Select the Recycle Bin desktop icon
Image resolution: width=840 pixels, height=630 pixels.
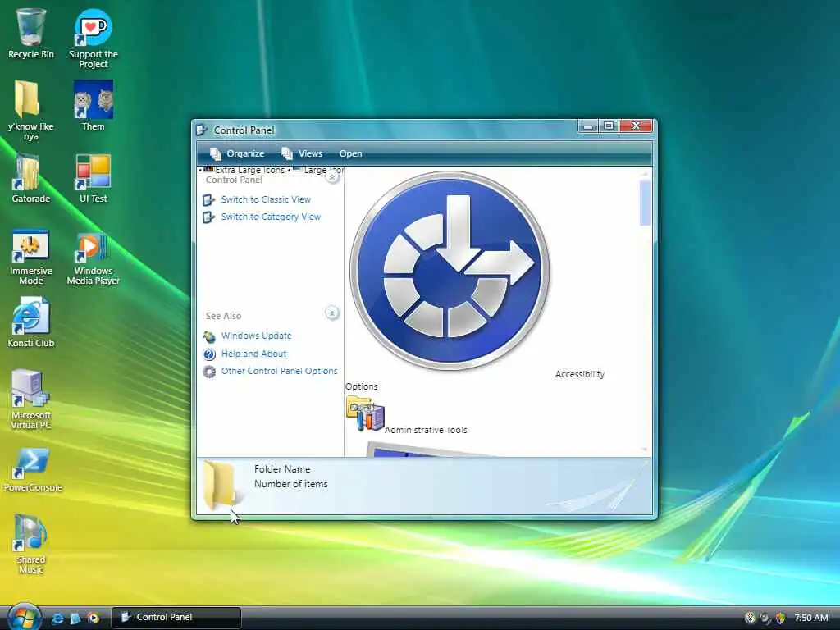31,34
